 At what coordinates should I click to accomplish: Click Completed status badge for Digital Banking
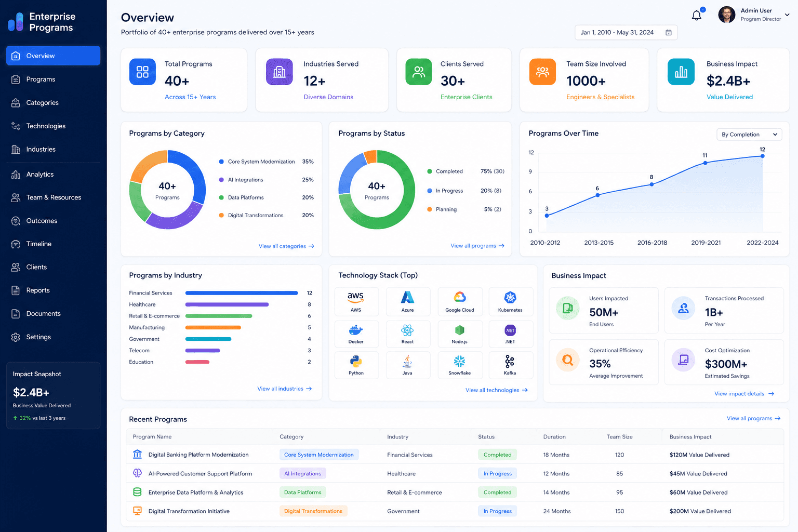497,455
